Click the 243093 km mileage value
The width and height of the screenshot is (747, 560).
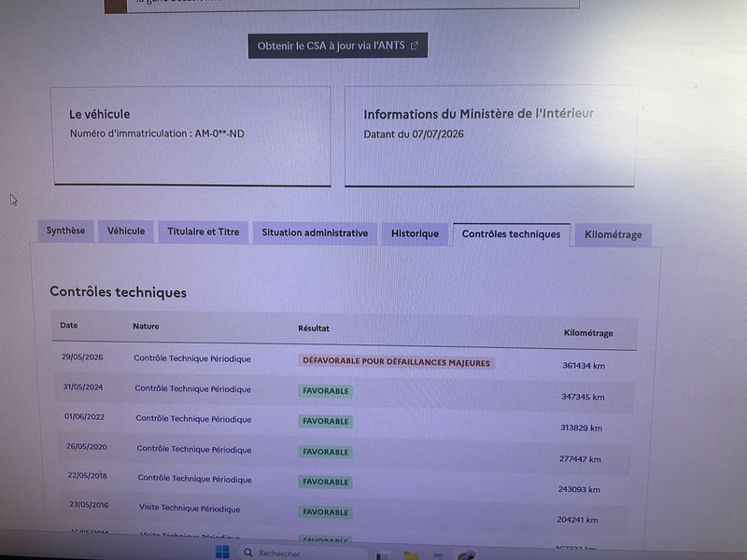(x=579, y=489)
